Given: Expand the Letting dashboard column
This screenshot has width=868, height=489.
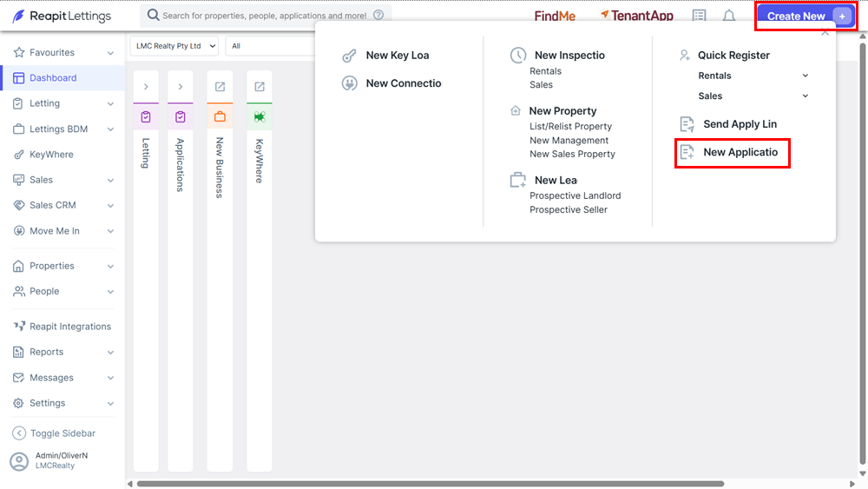Looking at the screenshot, I should tap(146, 86).
